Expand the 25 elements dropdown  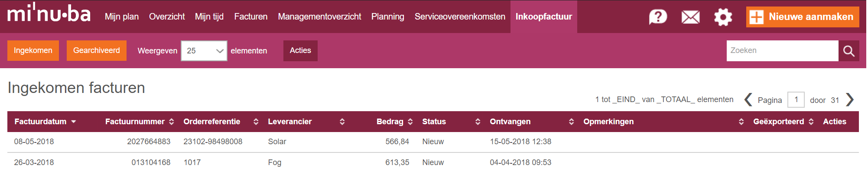pos(204,51)
